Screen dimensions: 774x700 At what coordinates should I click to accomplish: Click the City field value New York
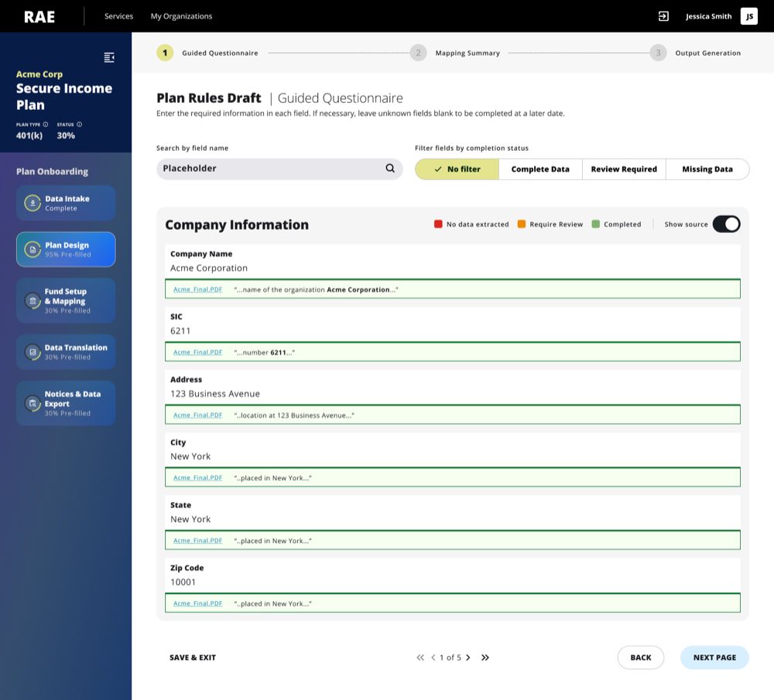(x=190, y=456)
